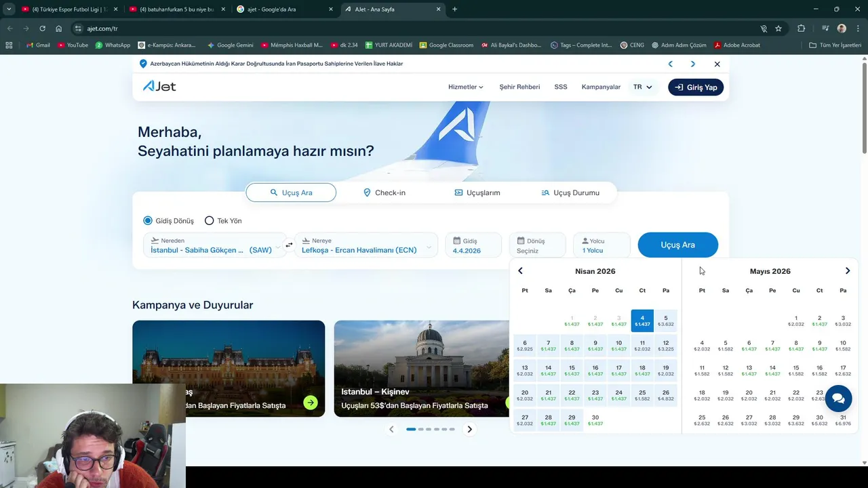Screen dimensions: 868x488
Task: Show next announcement in top banner
Action: (x=692, y=64)
